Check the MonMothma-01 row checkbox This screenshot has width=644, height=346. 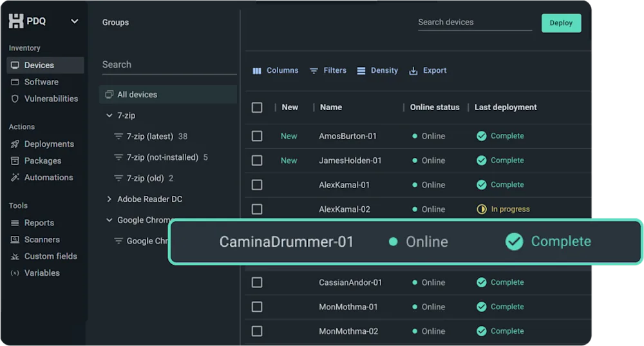257,307
